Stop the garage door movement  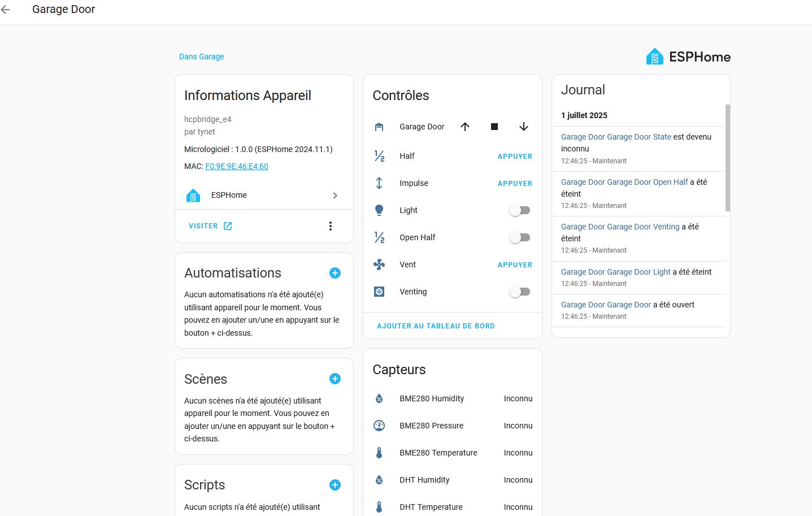(494, 127)
